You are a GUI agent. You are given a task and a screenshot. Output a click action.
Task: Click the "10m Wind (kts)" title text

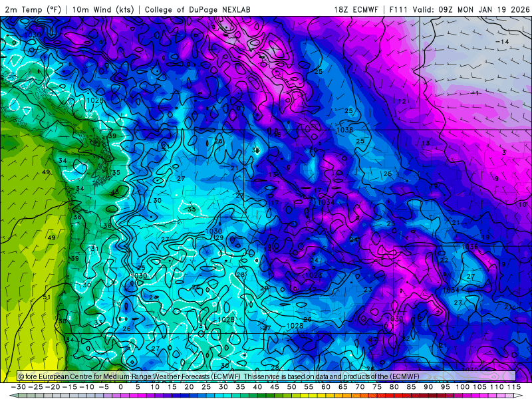(103, 9)
